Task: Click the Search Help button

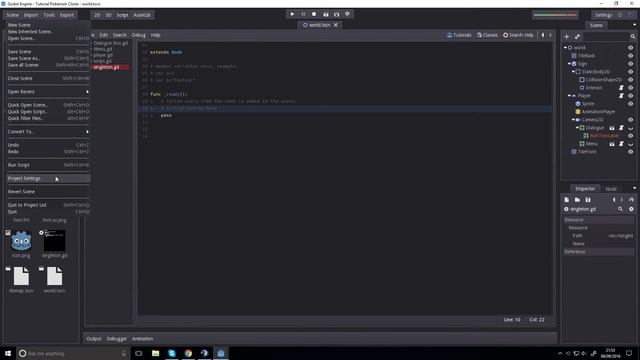Action: [x=518, y=35]
